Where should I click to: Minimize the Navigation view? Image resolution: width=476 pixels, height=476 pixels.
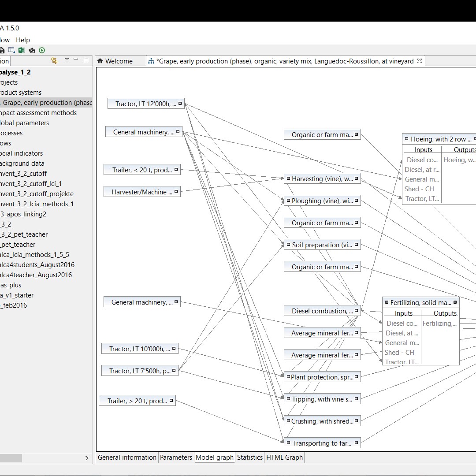click(x=75, y=58)
